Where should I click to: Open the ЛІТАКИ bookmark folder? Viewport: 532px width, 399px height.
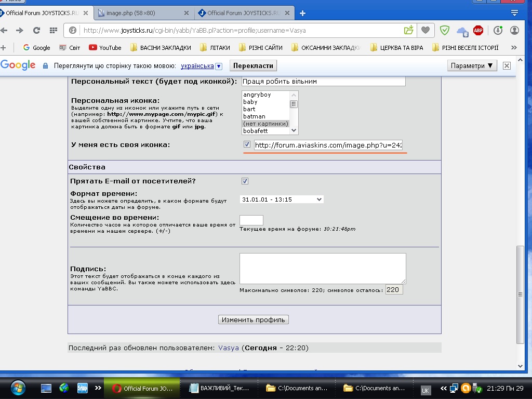pos(215,48)
